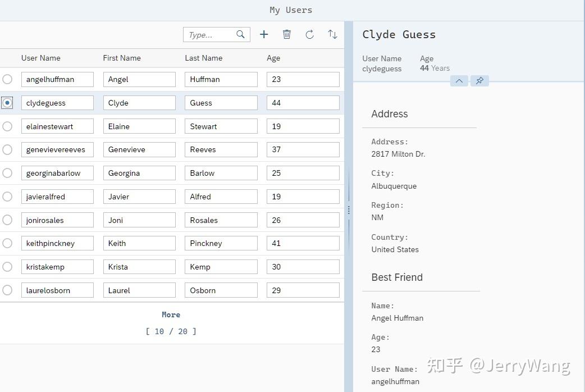The height and width of the screenshot is (392, 585).
Task: Pin the Clyde Guess detail header
Action: (479, 81)
